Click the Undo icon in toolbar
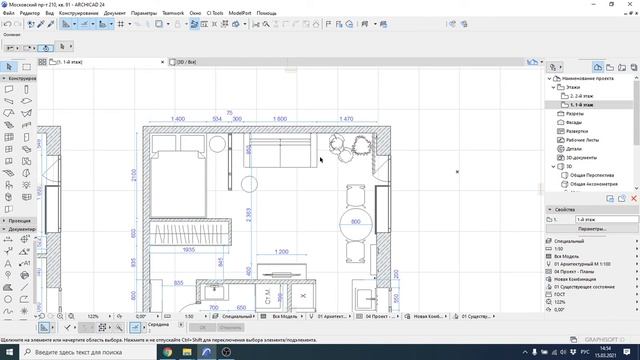 pos(7,24)
